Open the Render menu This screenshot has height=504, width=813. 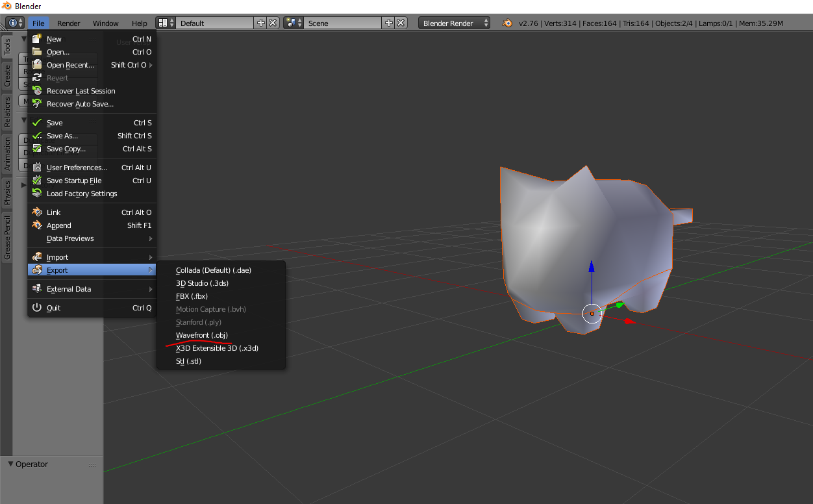pyautogui.click(x=68, y=23)
